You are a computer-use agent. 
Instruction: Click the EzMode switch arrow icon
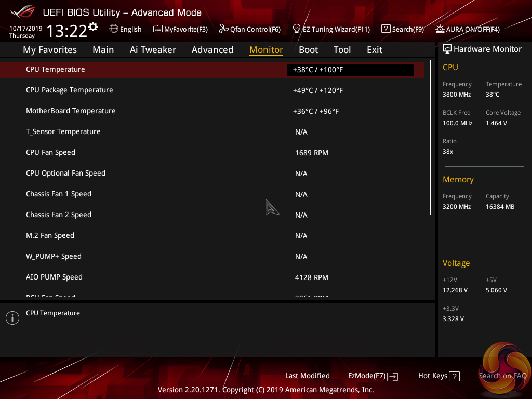click(393, 376)
